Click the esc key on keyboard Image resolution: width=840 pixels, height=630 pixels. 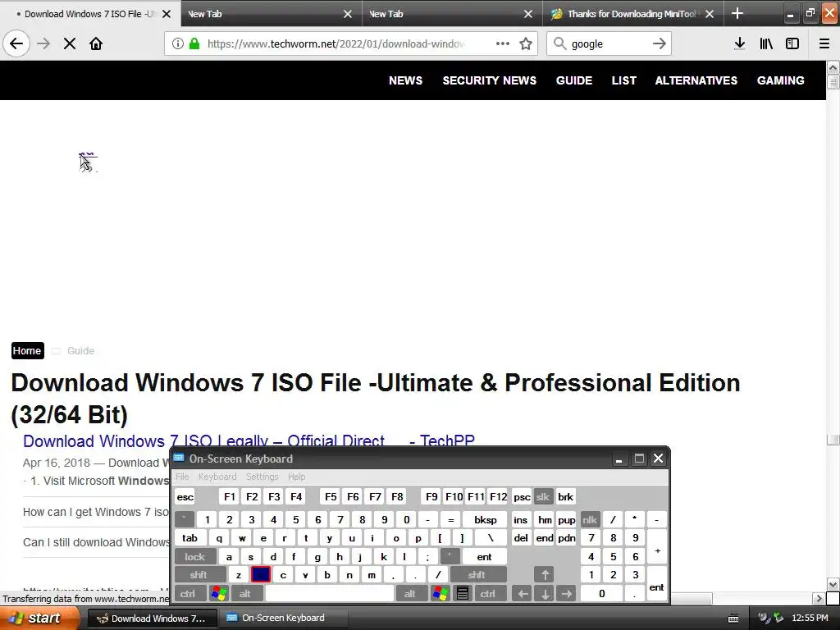(x=185, y=496)
